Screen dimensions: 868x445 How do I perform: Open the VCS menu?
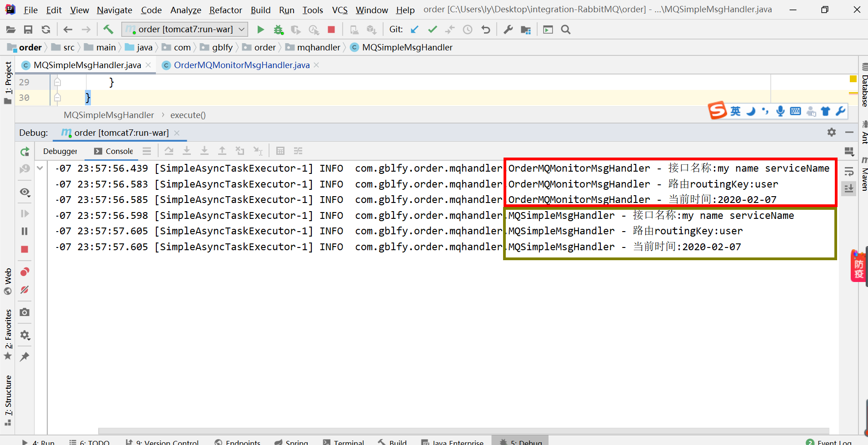tap(339, 10)
